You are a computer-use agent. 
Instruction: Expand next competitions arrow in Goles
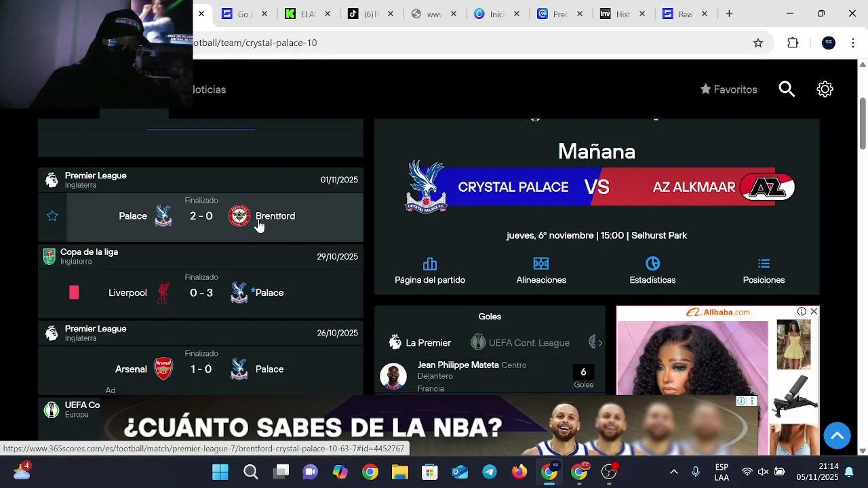599,343
